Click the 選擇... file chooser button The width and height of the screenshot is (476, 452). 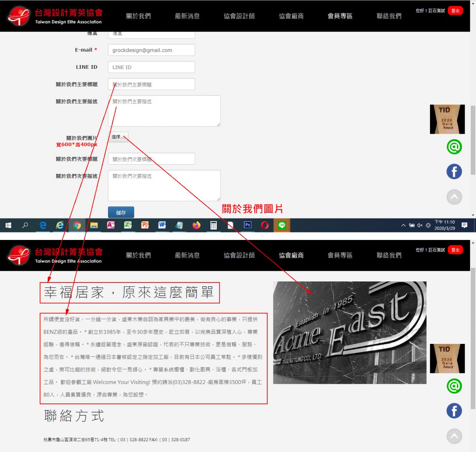(118, 137)
